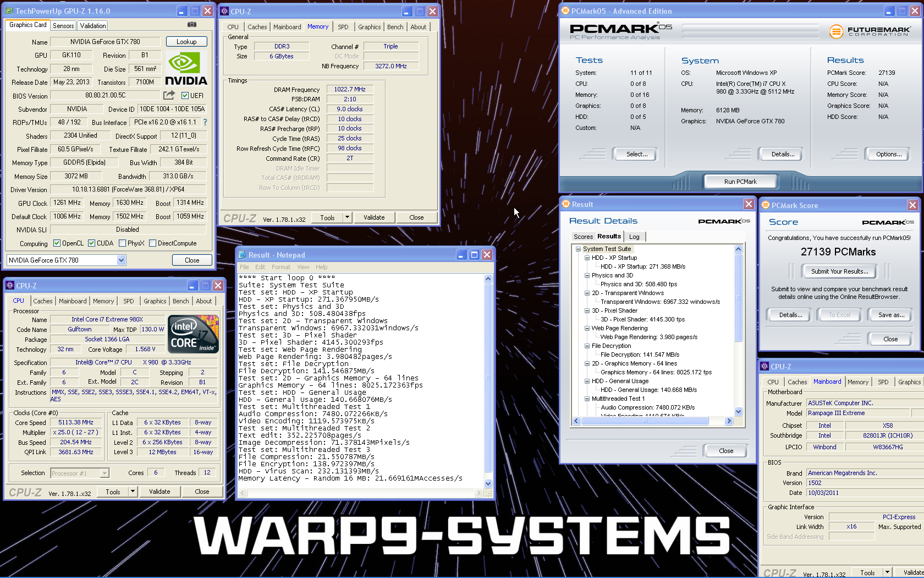Click the GPU-Z screenshot camera icon
Image resolution: width=924 pixels, height=578 pixels.
tap(191, 25)
